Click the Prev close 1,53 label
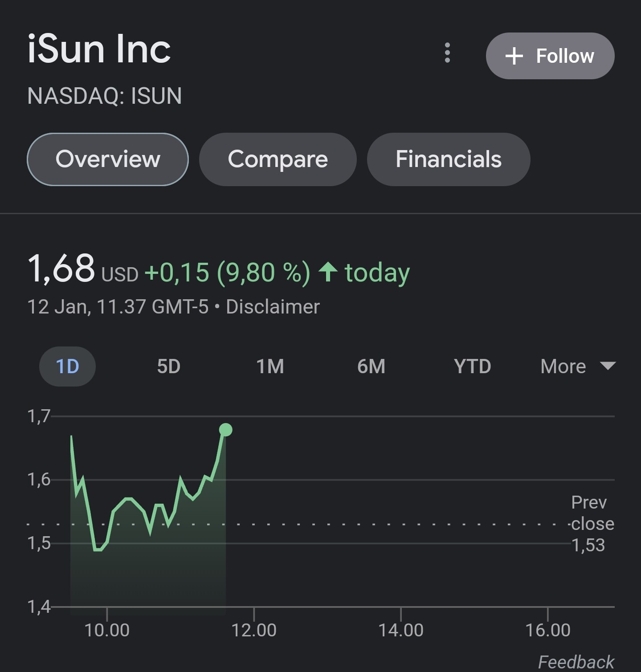 [x=590, y=524]
